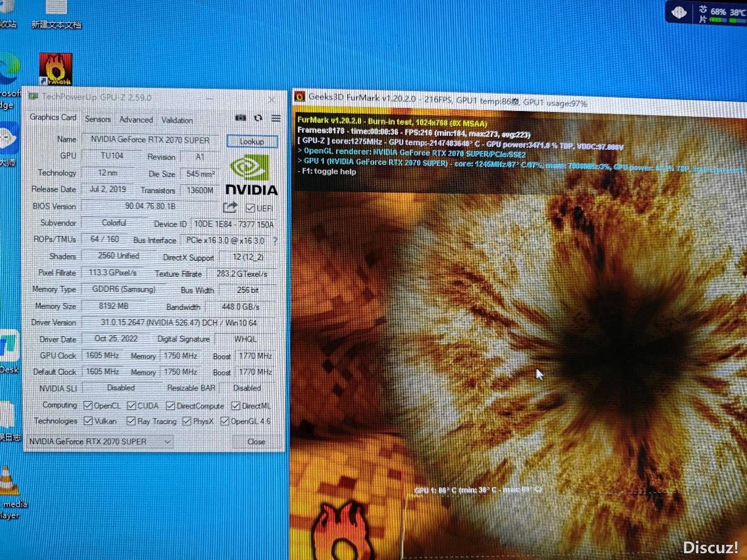
Task: Click the Driver Date Oct 25, 2022 value
Action: [x=116, y=339]
